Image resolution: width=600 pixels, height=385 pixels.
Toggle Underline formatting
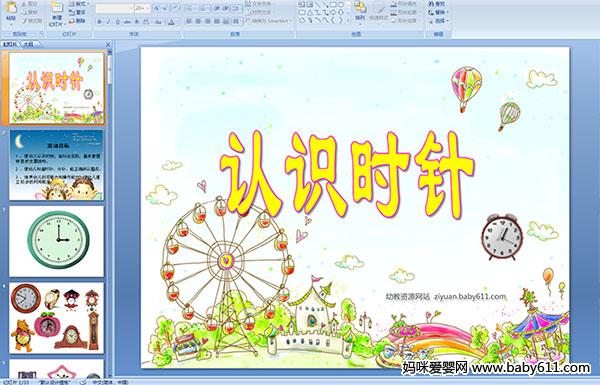click(x=117, y=22)
